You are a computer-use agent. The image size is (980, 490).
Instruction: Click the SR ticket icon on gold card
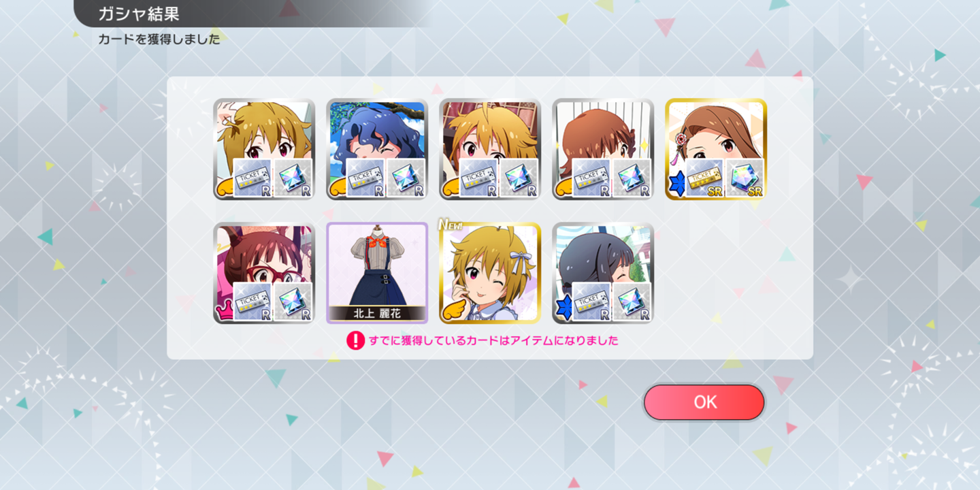(x=704, y=178)
